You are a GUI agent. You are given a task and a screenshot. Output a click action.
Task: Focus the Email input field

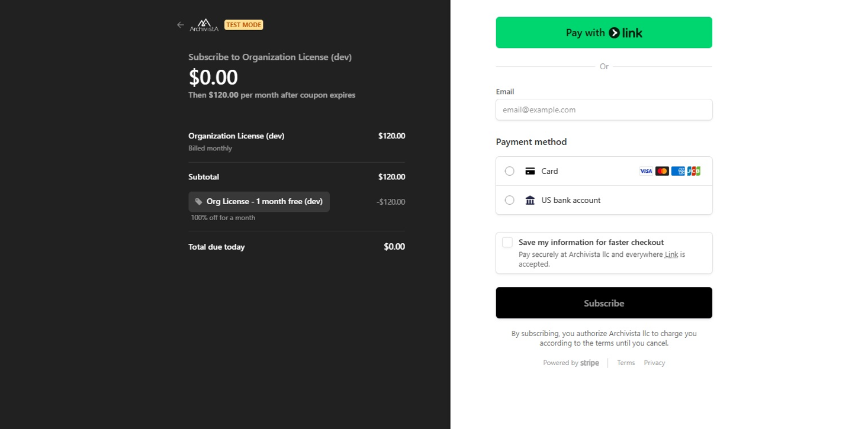[x=604, y=109]
